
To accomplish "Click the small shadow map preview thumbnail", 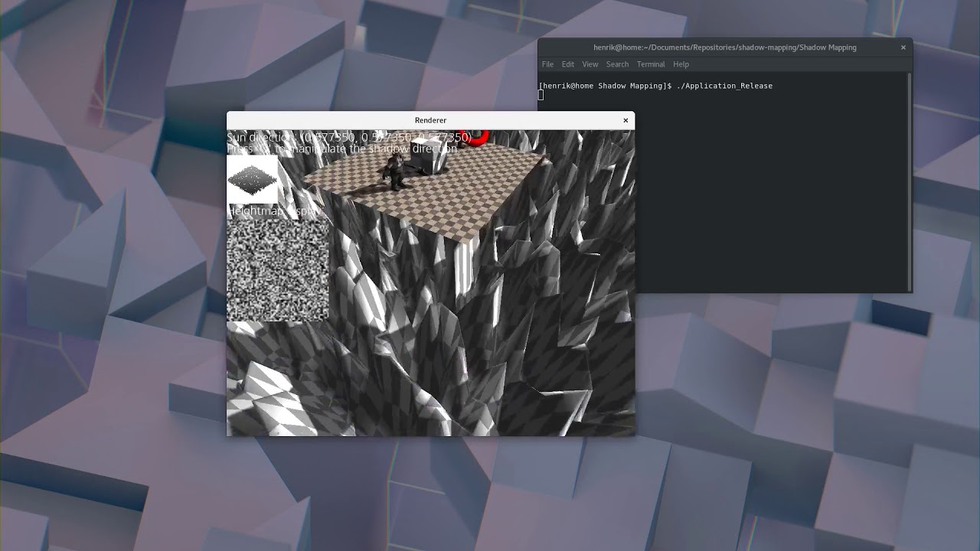I will point(252,180).
